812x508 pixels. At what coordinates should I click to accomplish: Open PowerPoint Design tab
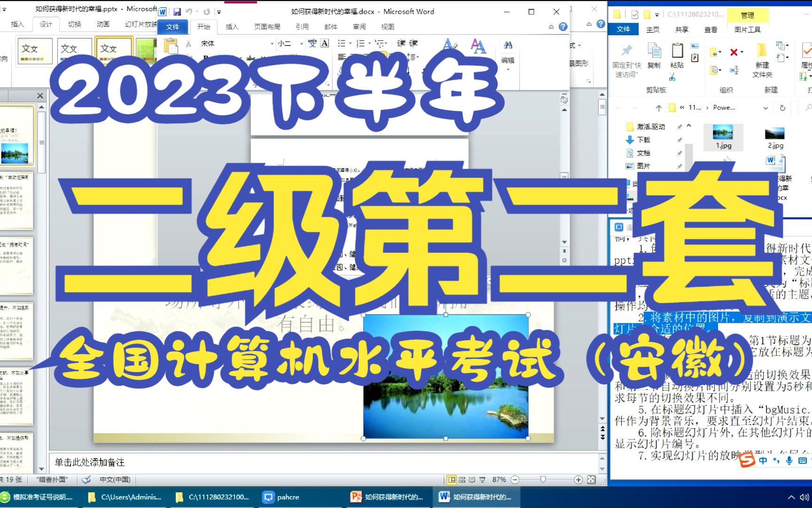click(x=46, y=24)
